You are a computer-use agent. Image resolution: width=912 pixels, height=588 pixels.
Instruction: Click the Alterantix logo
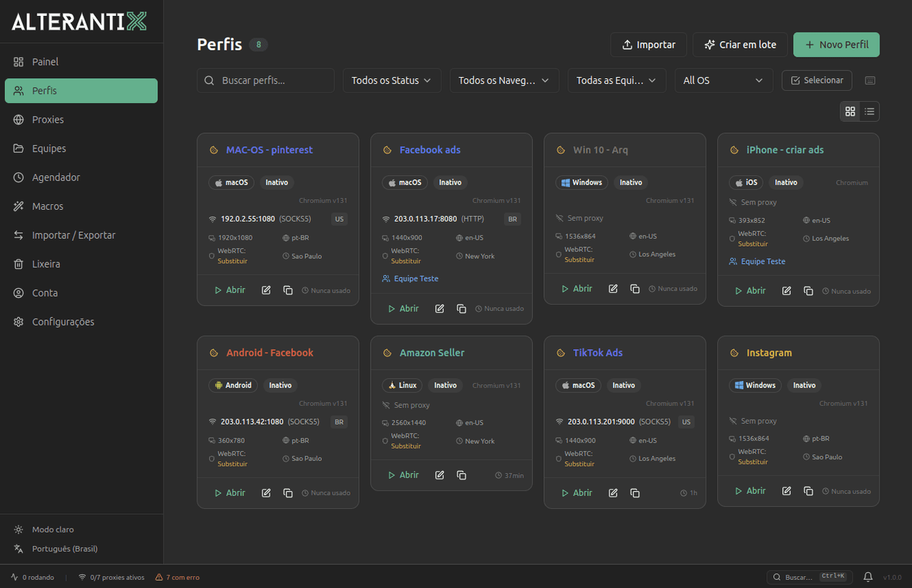pyautogui.click(x=79, y=21)
